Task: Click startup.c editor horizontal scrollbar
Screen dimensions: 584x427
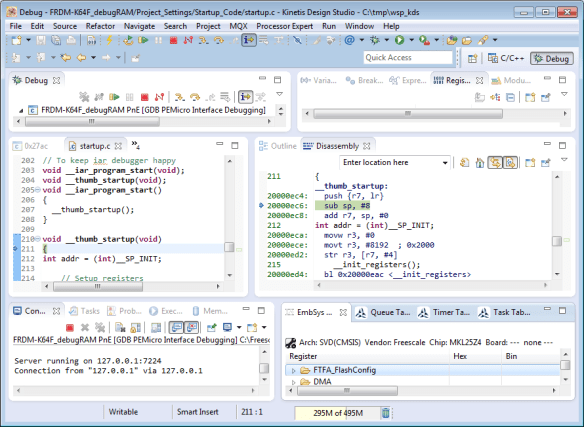Action: 98,286
